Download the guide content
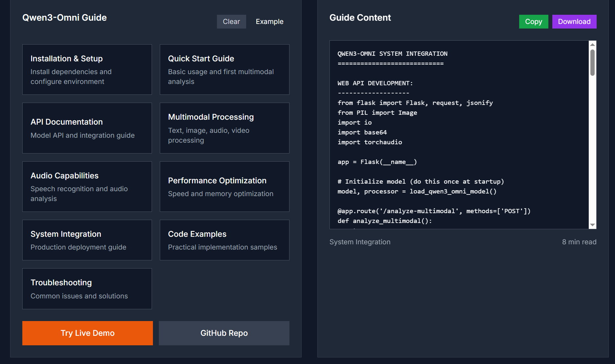 pyautogui.click(x=574, y=22)
